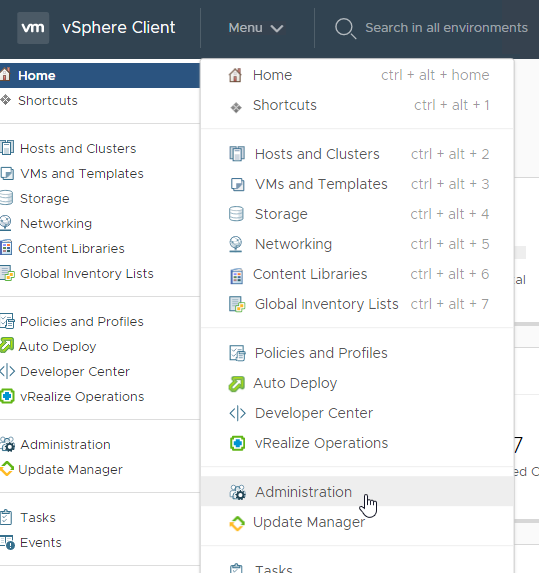Click Auto Deploy arrow icon in sidebar

click(x=7, y=345)
